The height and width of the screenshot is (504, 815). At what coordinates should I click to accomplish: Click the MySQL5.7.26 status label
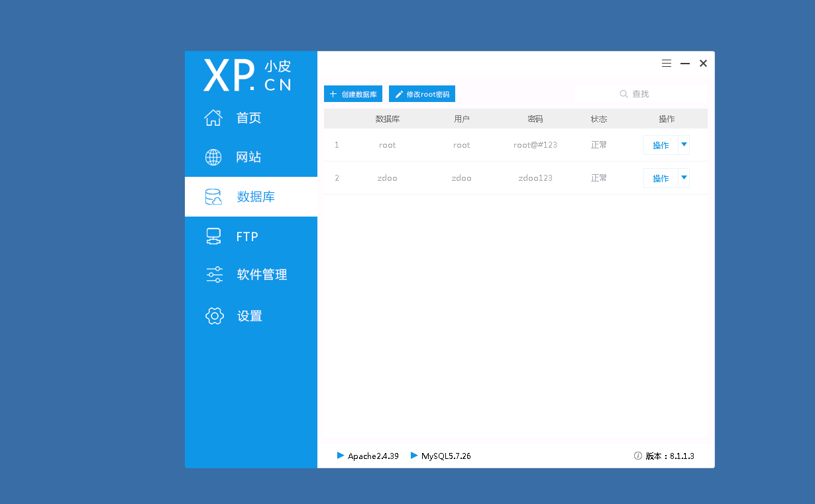click(x=446, y=456)
